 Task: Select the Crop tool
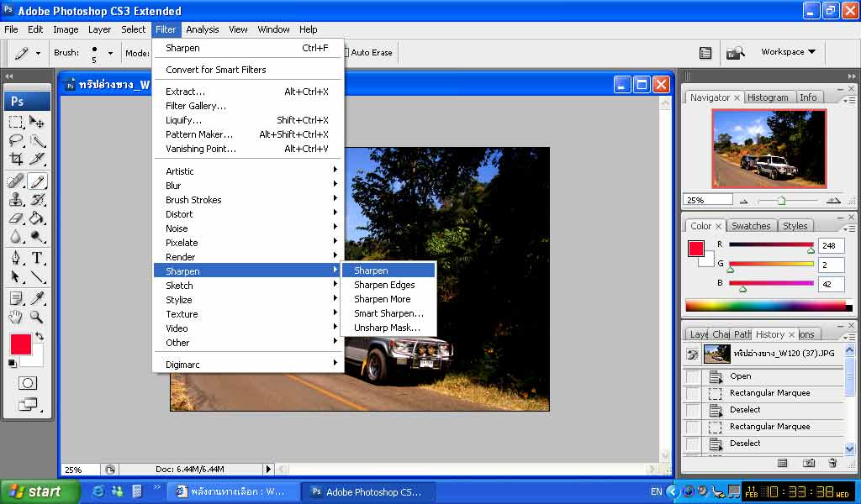[x=16, y=159]
